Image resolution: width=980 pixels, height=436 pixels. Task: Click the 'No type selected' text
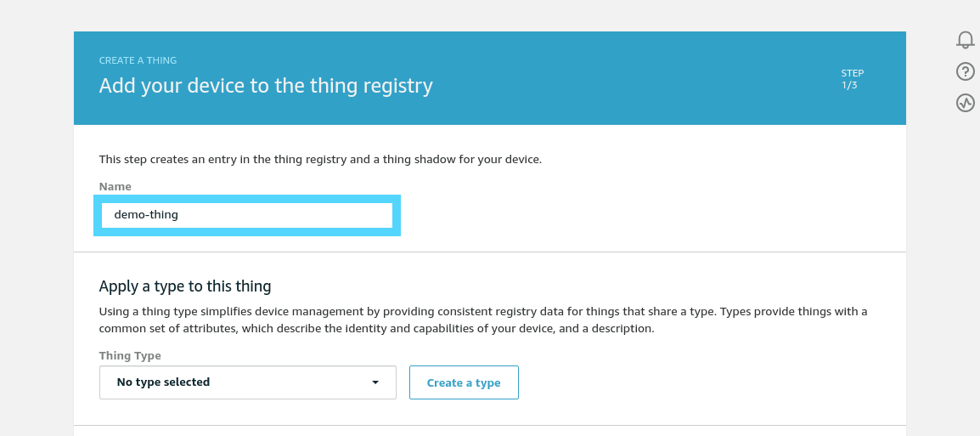[163, 382]
